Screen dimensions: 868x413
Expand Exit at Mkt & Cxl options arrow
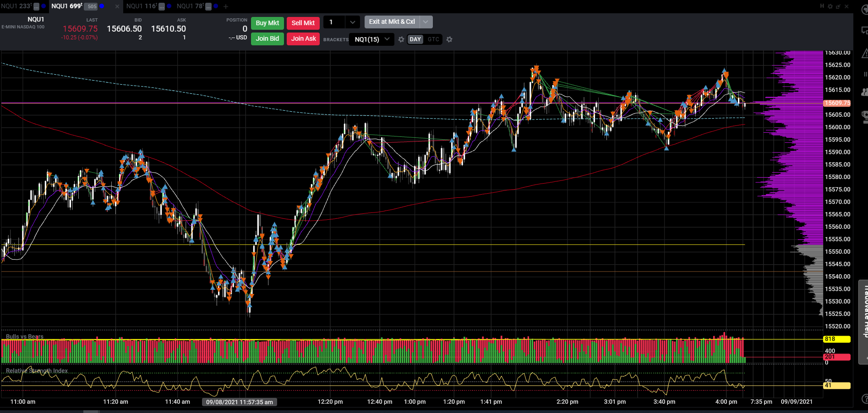426,22
